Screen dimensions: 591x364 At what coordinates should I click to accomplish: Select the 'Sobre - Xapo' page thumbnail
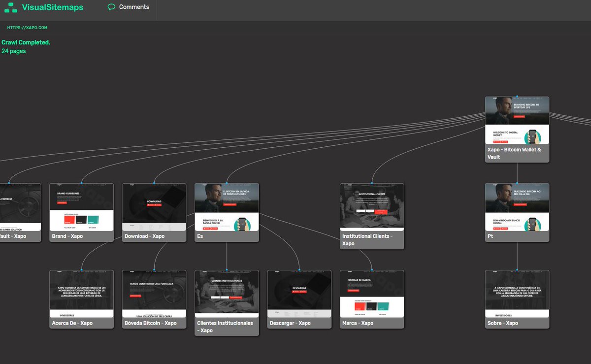tap(517, 293)
